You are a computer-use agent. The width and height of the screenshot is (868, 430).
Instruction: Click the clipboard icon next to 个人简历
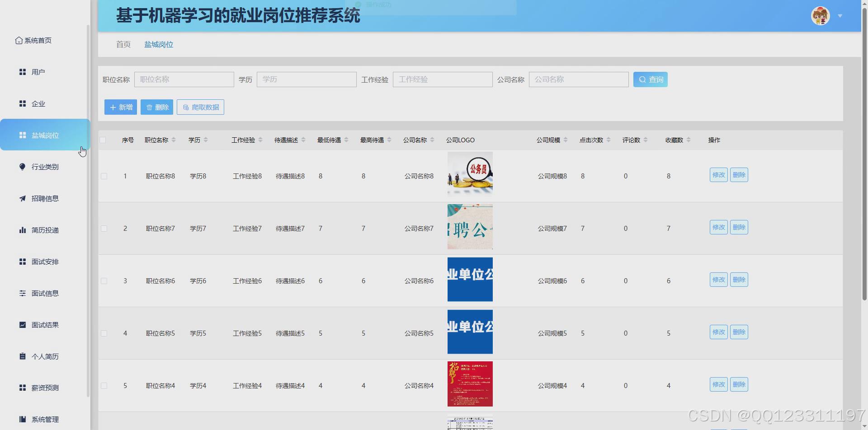(x=23, y=356)
